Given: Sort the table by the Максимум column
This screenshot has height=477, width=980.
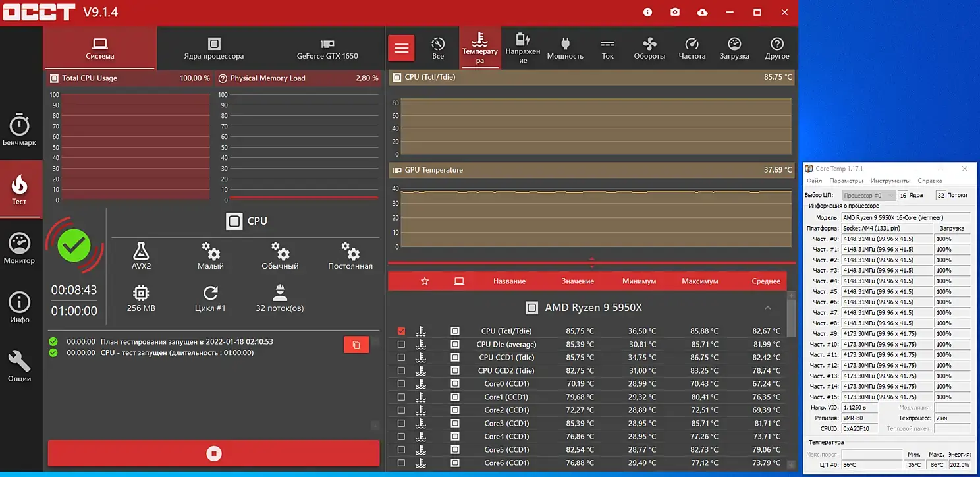Looking at the screenshot, I should point(699,281).
